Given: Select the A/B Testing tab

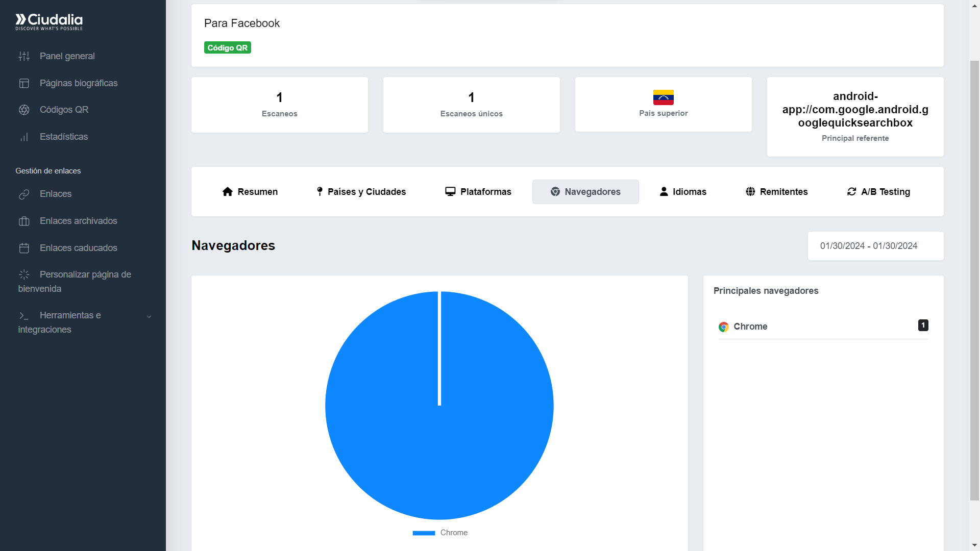Looking at the screenshot, I should pyautogui.click(x=878, y=192).
